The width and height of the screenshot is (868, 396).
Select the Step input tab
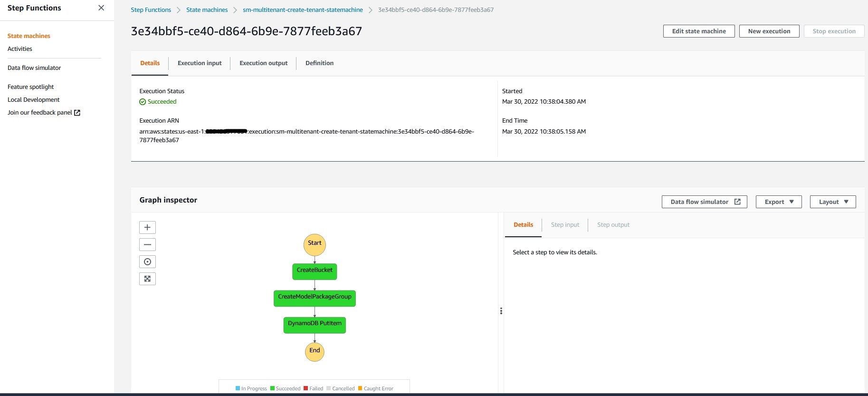(x=565, y=225)
